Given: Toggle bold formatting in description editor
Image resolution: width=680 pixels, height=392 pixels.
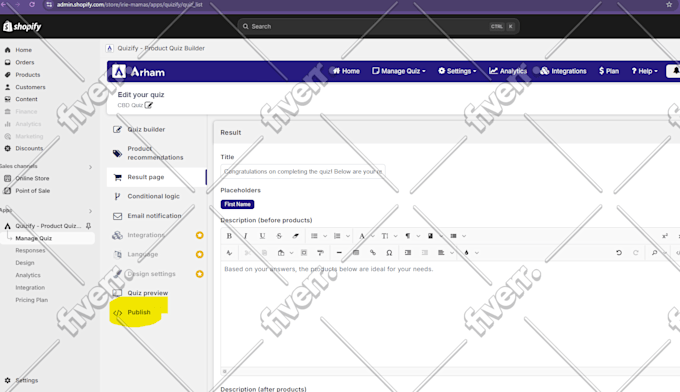Looking at the screenshot, I should click(x=229, y=236).
